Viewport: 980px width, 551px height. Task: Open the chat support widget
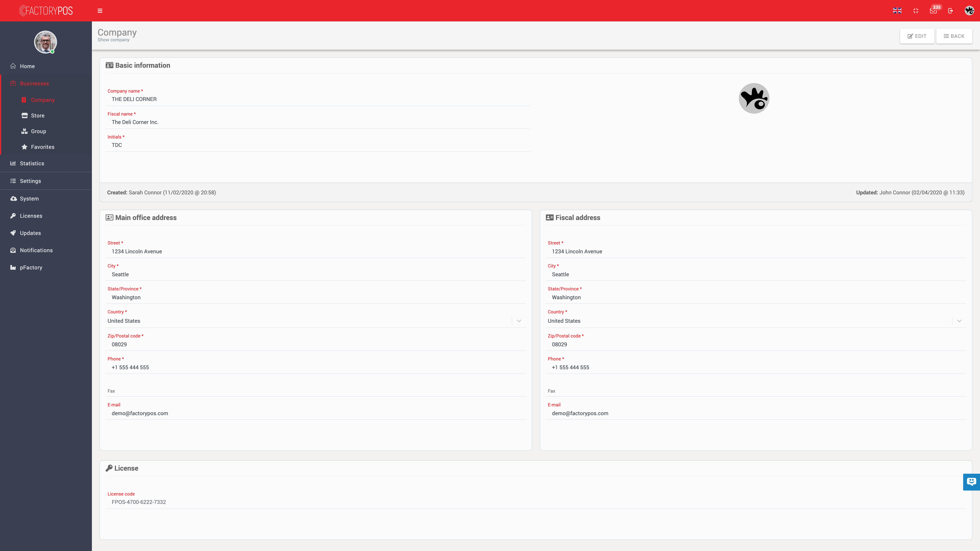971,482
